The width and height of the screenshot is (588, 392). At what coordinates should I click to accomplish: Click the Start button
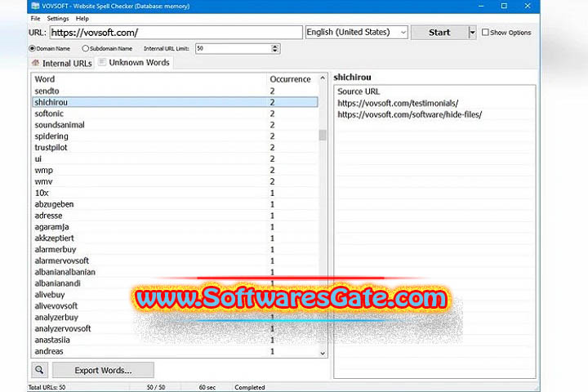[439, 33]
